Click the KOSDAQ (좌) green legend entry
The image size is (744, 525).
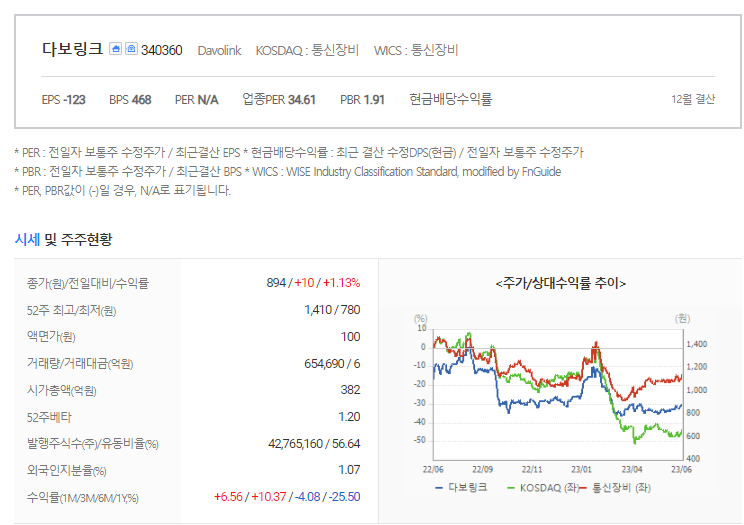542,488
